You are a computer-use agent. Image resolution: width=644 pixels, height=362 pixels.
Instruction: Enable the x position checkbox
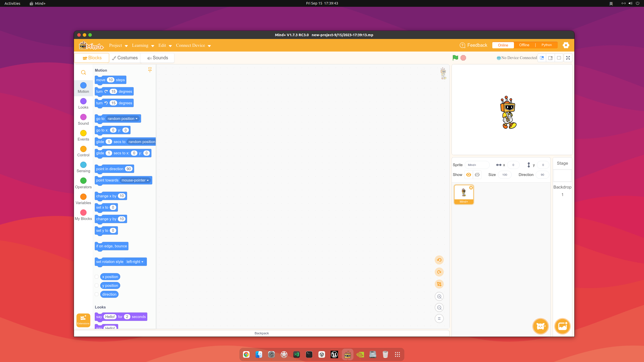coord(97,277)
